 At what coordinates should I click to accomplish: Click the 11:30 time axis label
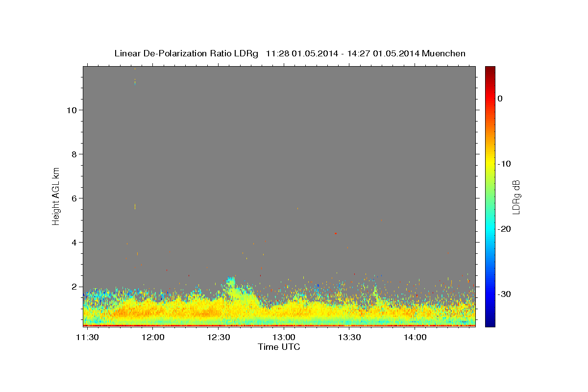coord(88,338)
